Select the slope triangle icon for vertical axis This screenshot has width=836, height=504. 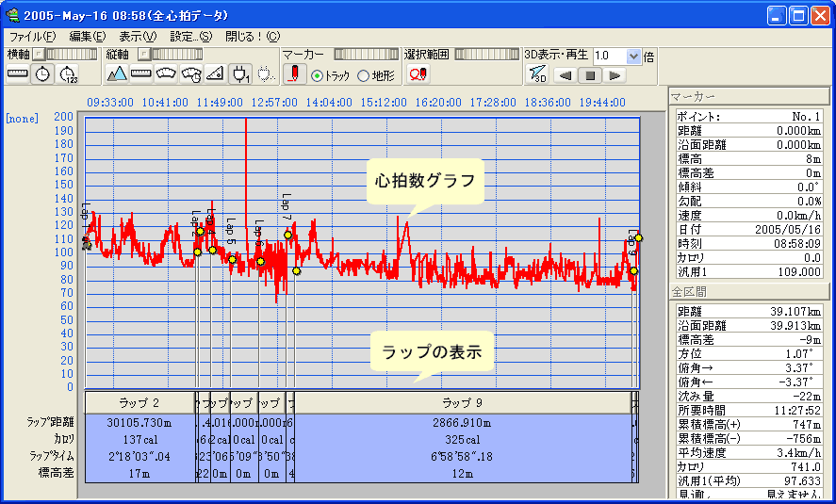tap(214, 74)
